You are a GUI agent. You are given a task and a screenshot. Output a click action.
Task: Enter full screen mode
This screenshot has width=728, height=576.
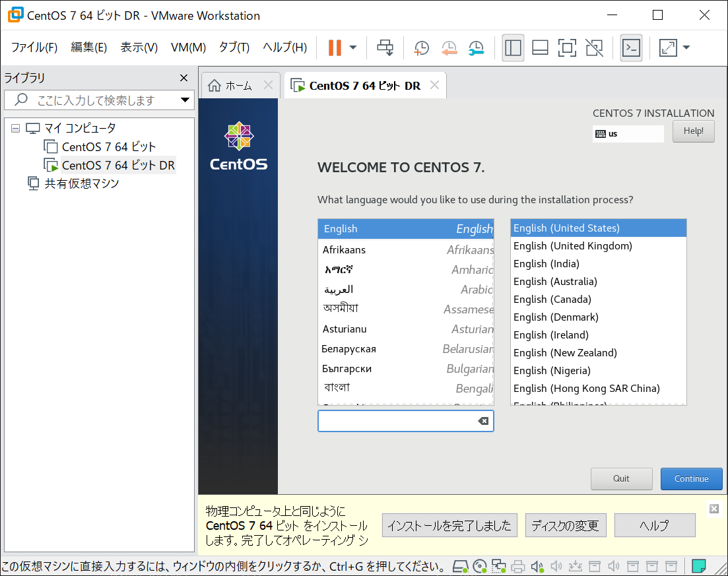pos(567,48)
